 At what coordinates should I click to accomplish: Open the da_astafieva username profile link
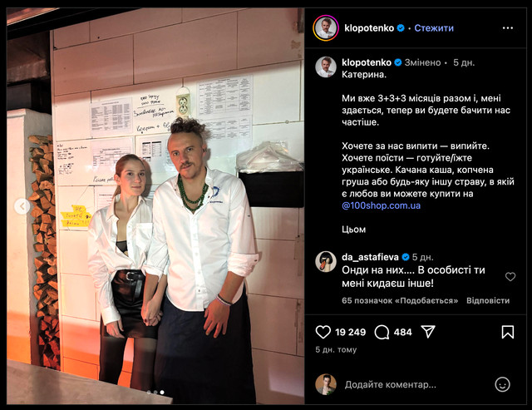coord(370,257)
